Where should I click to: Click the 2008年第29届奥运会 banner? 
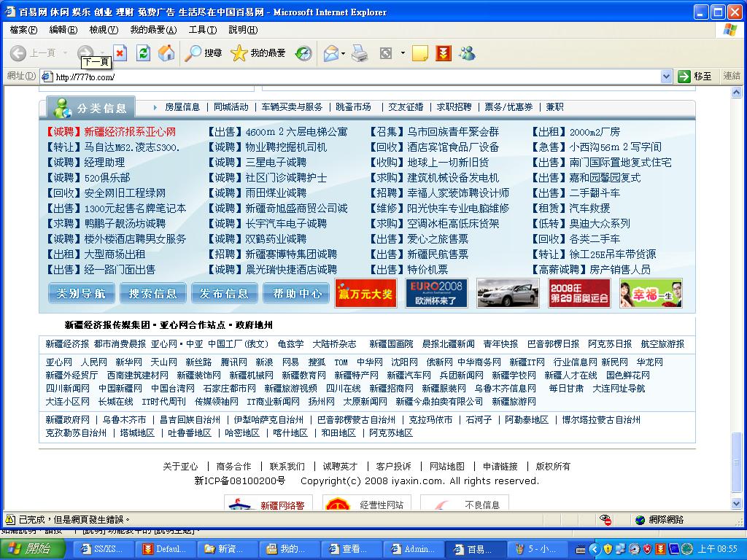579,293
